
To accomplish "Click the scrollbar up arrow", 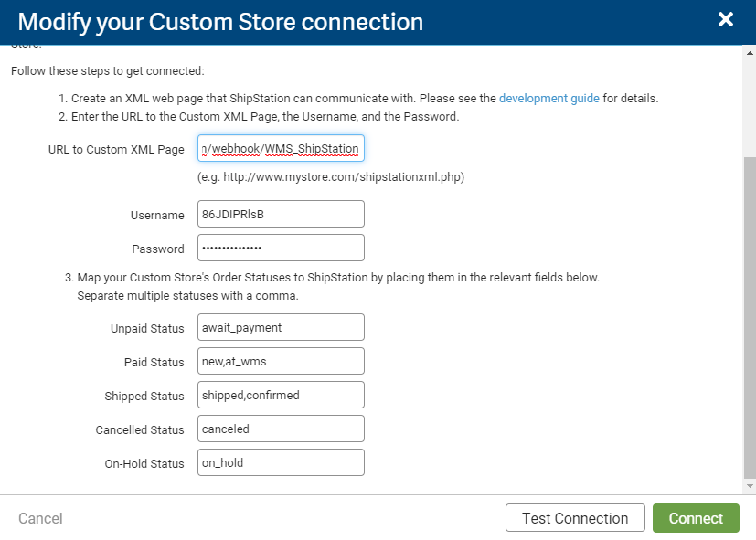I will (x=750, y=53).
